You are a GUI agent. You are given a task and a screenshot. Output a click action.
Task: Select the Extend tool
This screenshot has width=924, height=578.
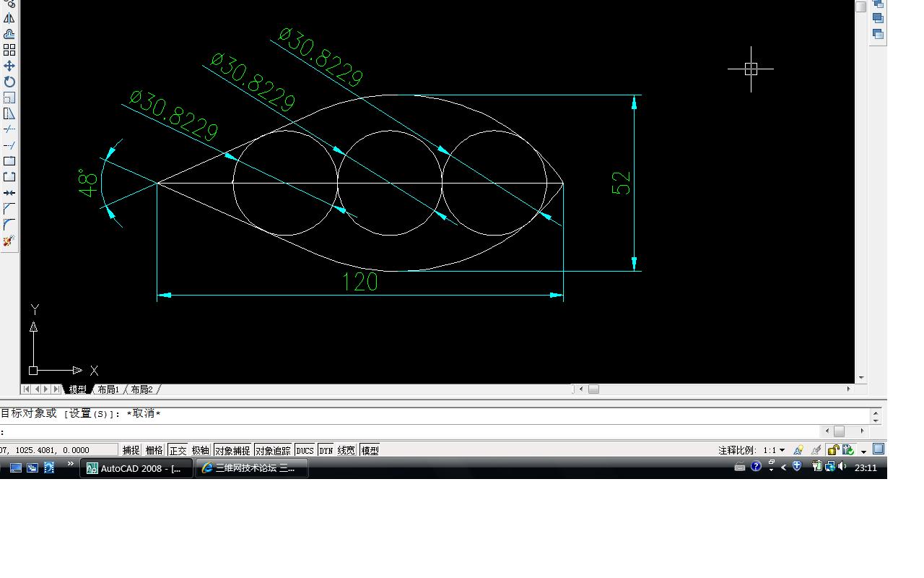click(9, 145)
